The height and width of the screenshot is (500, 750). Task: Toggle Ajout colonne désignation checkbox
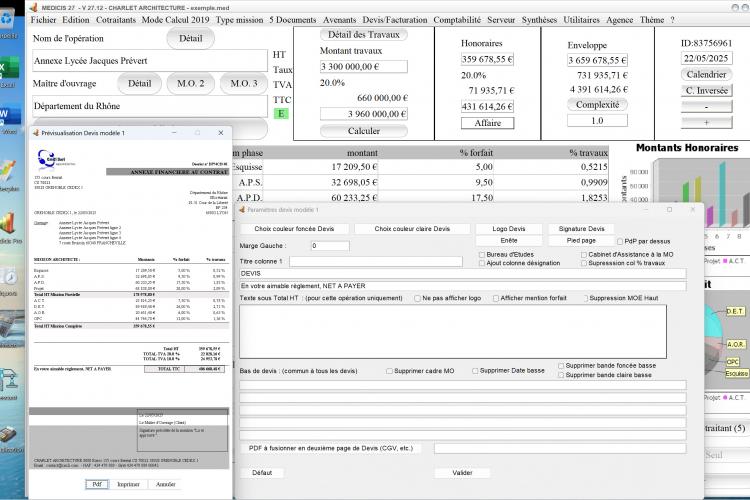(x=482, y=264)
